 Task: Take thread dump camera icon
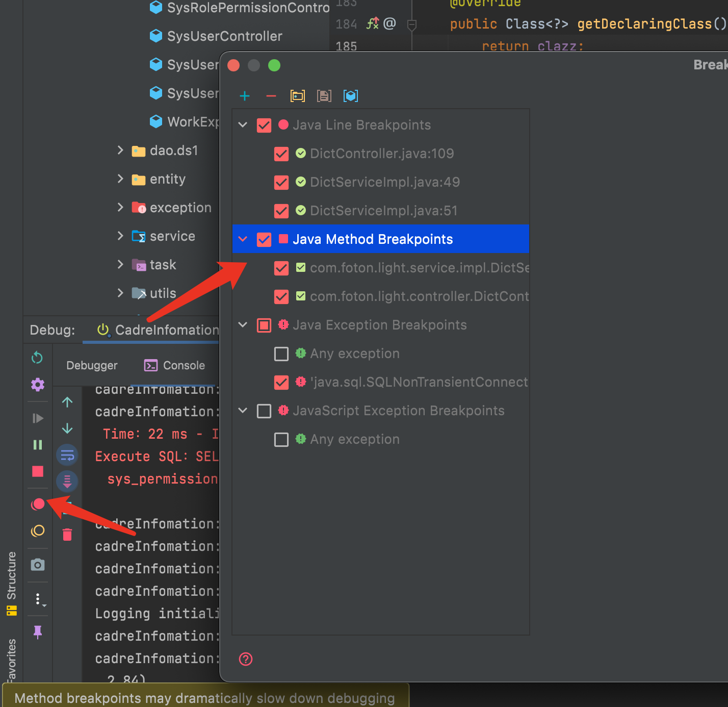[38, 565]
